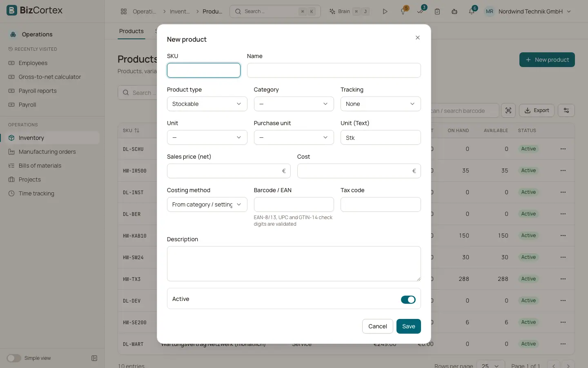
Task: Click the New product button
Action: (547, 60)
